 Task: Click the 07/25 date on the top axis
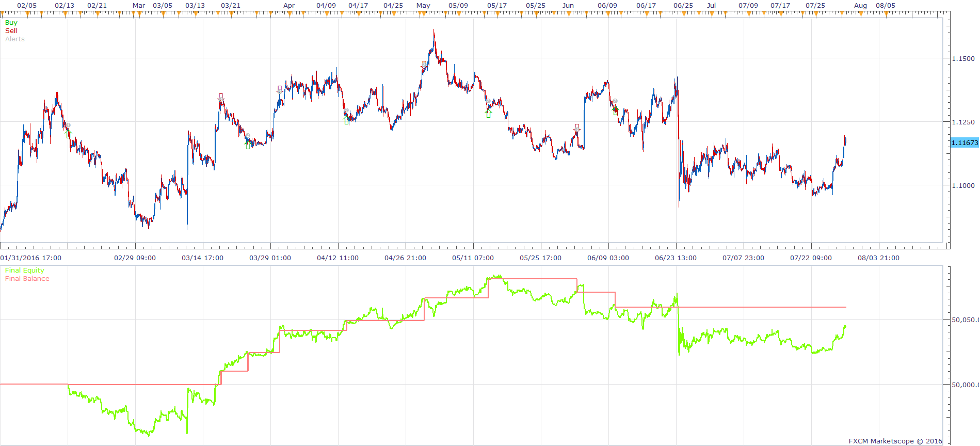point(815,5)
